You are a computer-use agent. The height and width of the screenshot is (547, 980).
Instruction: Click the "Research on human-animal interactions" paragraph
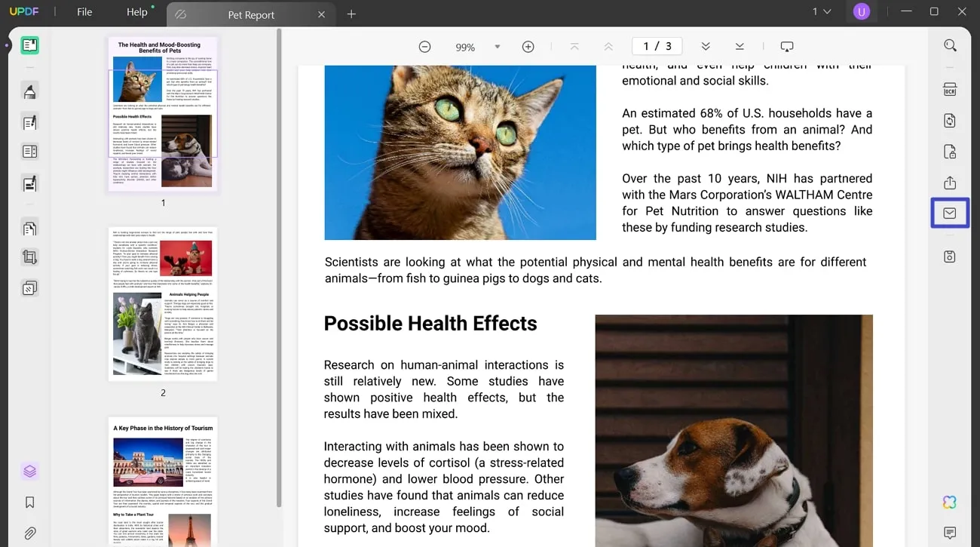point(444,389)
